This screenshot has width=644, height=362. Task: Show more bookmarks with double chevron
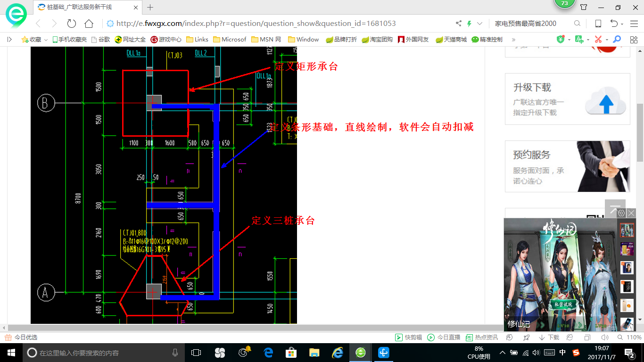click(513, 40)
